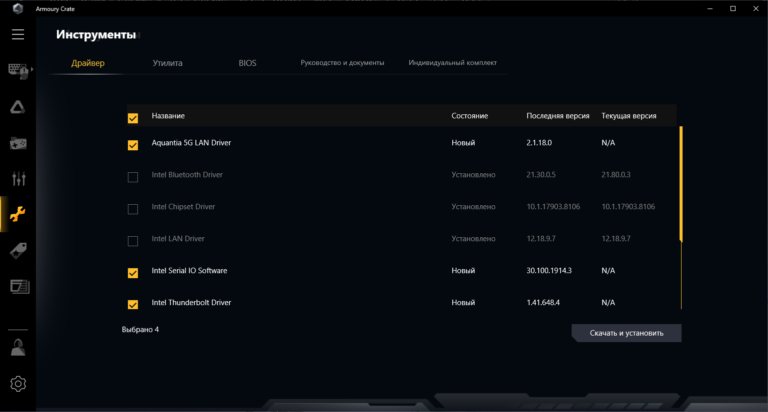Click the driver list vertical scrollbar
This screenshot has height=412, width=768.
click(681, 184)
